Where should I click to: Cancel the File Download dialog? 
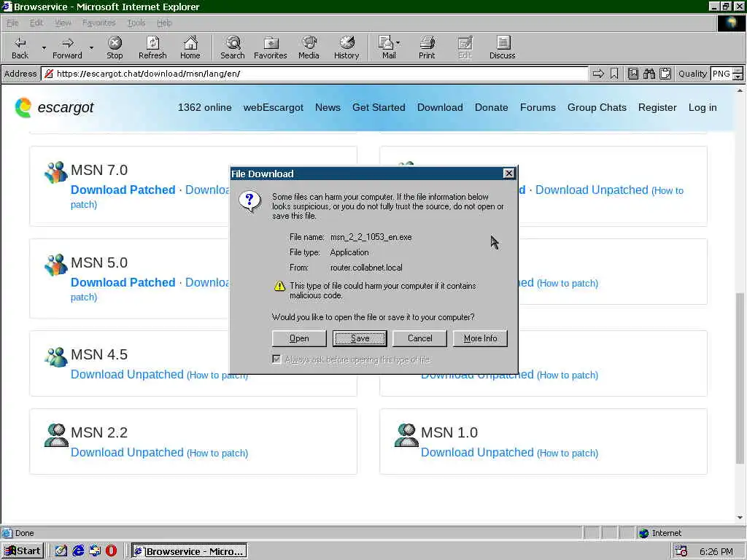(419, 338)
